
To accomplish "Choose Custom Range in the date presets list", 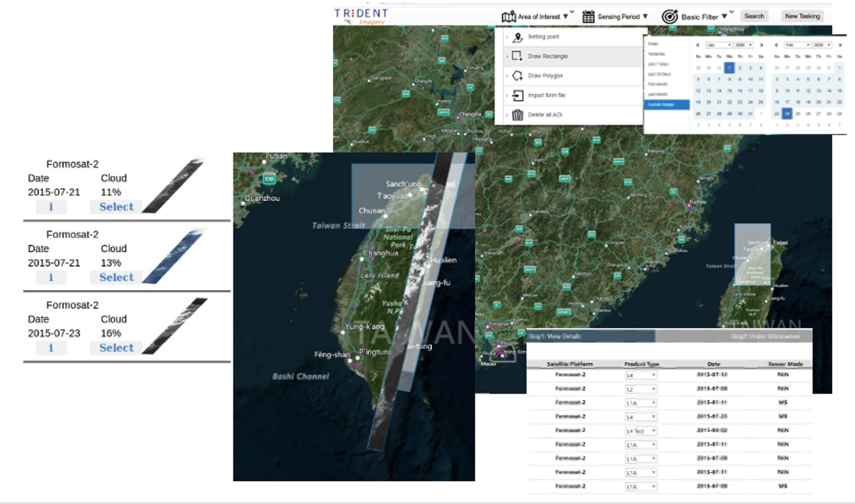I will click(666, 105).
